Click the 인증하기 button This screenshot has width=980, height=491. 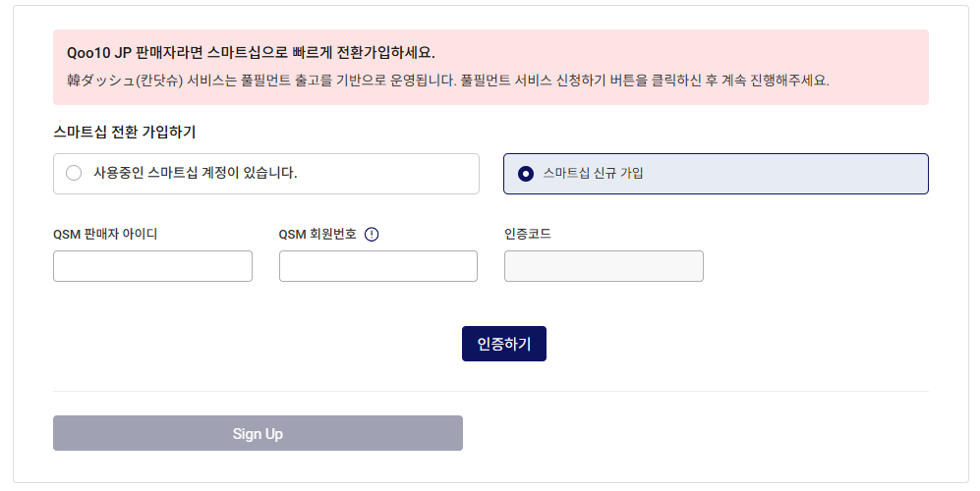[x=503, y=344]
